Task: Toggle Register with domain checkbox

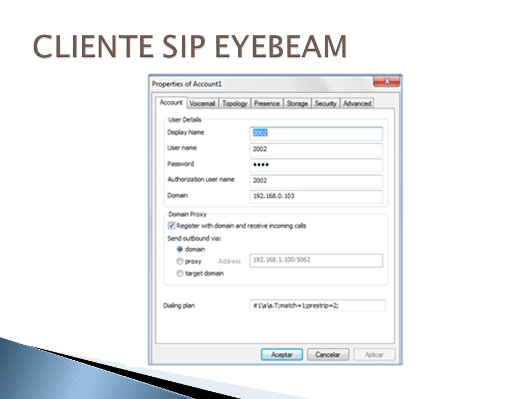Action: (x=171, y=226)
